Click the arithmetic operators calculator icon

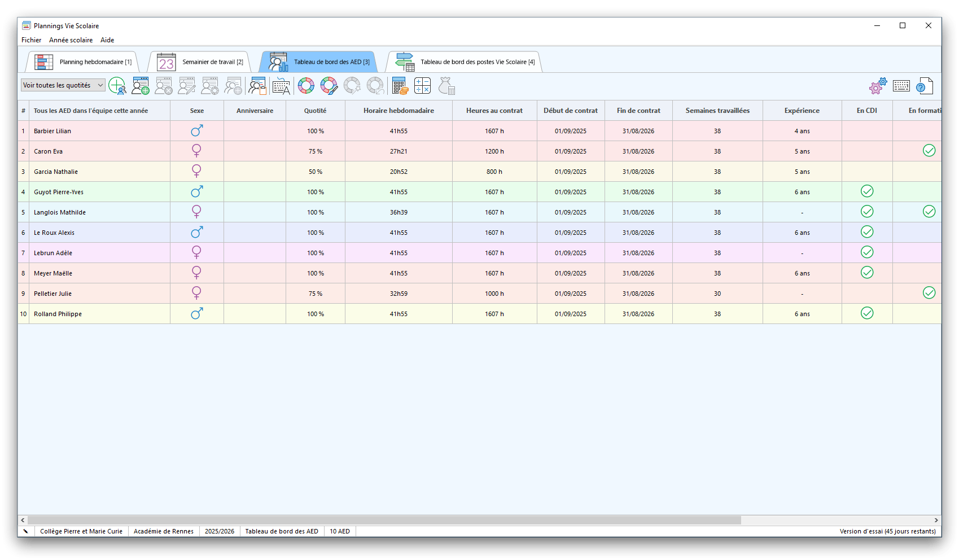[422, 86]
